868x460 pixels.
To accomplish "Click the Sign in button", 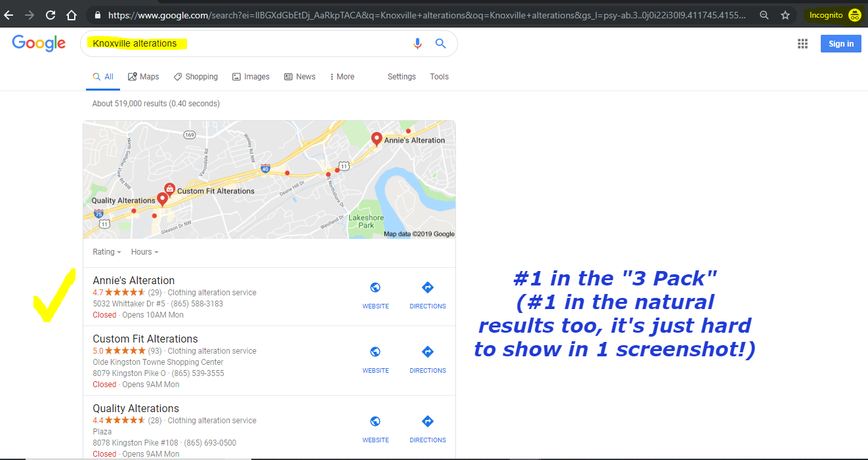I will 841,44.
